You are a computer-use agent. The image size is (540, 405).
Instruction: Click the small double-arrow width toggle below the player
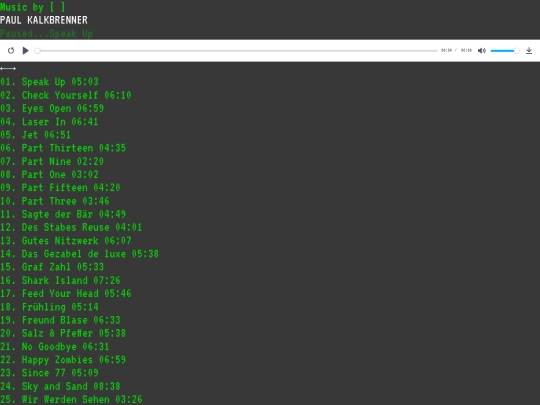click(x=8, y=69)
